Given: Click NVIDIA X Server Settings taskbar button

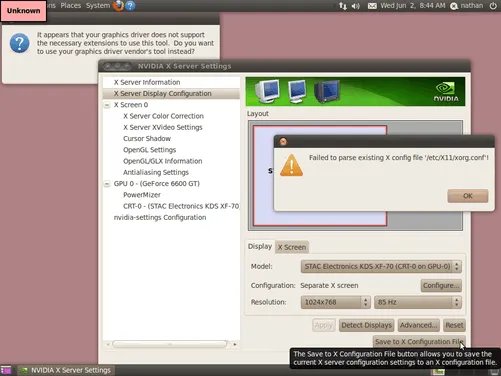Looking at the screenshot, I should click(65, 370).
